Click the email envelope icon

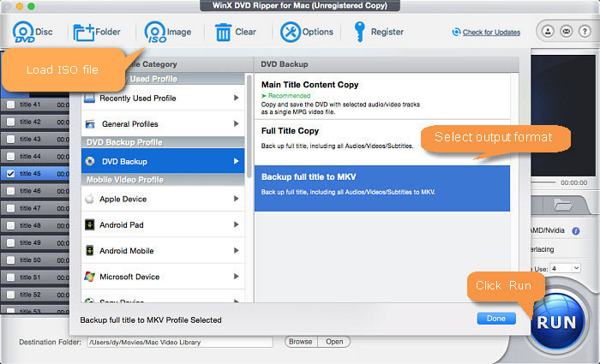pos(567,32)
